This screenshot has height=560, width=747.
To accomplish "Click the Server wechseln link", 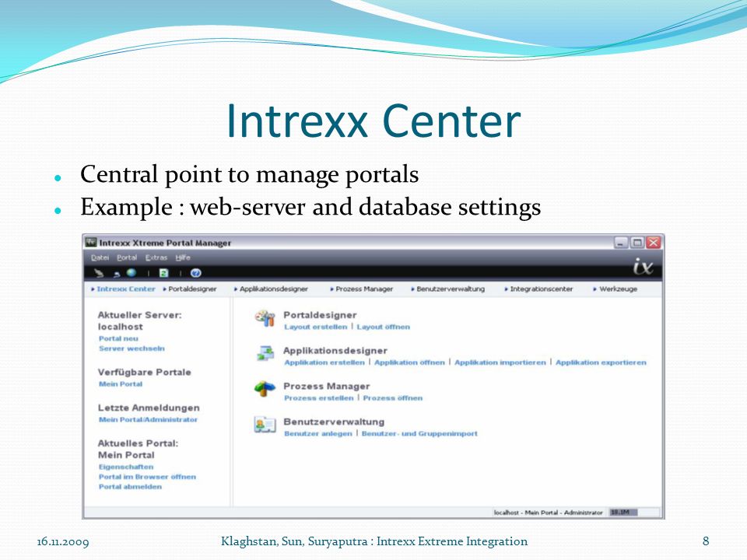I will click(x=132, y=348).
